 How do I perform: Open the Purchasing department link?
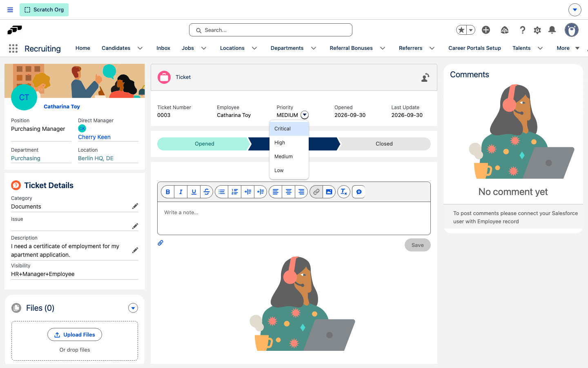[26, 158]
